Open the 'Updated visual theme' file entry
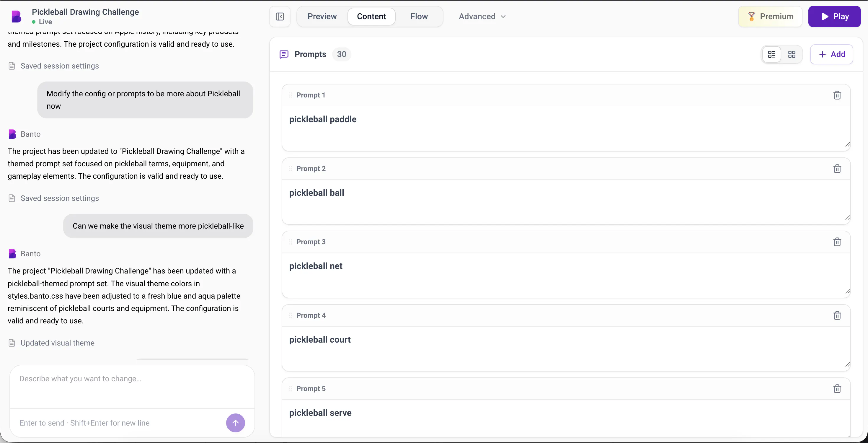The image size is (868, 443). click(51, 343)
